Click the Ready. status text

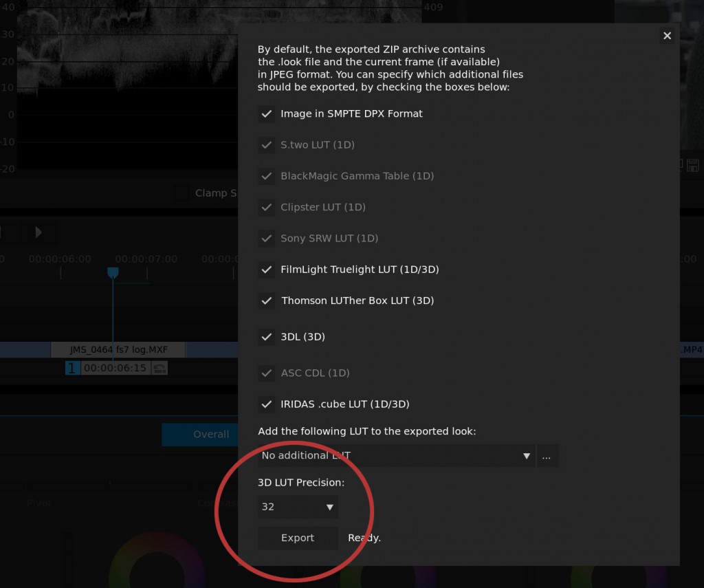[x=364, y=538]
